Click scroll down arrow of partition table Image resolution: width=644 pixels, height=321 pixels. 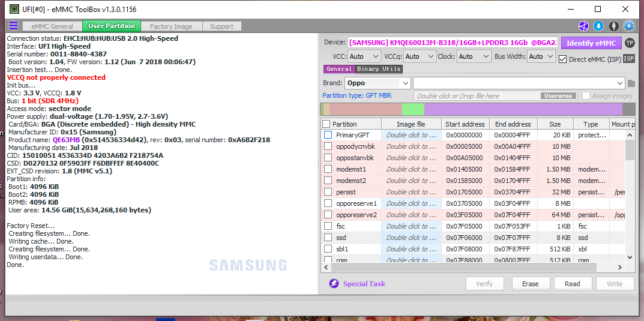[630, 257]
